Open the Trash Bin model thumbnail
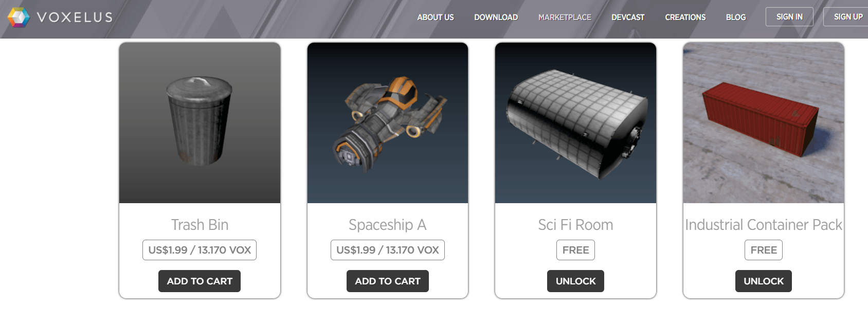This screenshot has height=323, width=868. [x=200, y=123]
